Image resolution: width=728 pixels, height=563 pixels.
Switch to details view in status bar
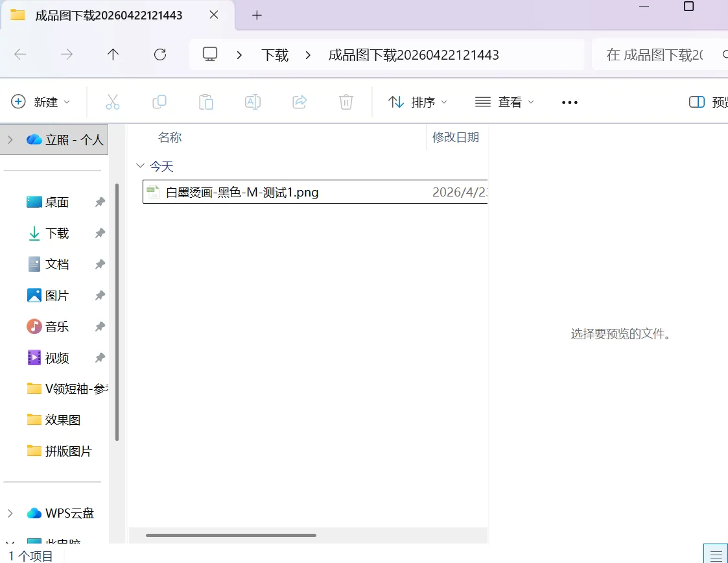pos(716,555)
